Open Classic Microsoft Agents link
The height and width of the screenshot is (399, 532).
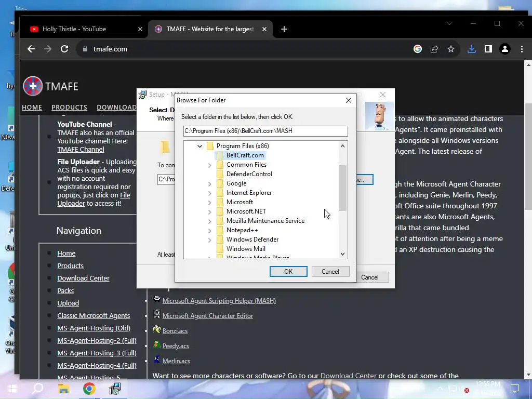point(94,315)
